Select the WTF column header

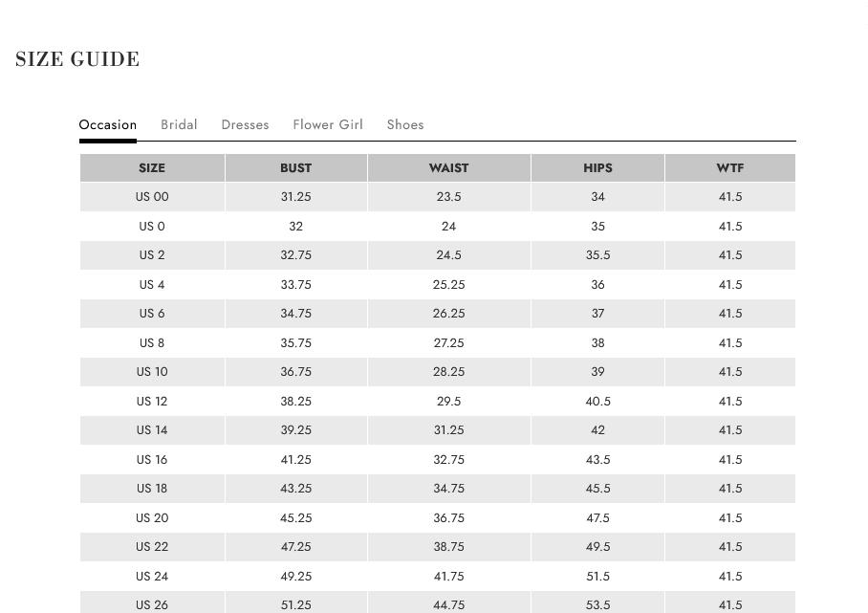click(x=729, y=167)
